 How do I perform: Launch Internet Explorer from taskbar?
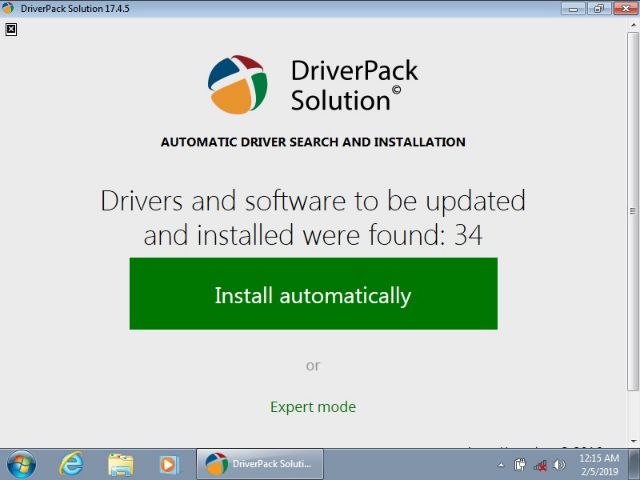(x=71, y=464)
